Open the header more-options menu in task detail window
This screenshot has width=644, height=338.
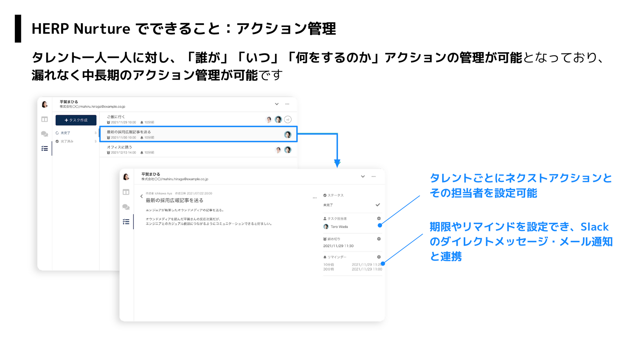click(374, 176)
